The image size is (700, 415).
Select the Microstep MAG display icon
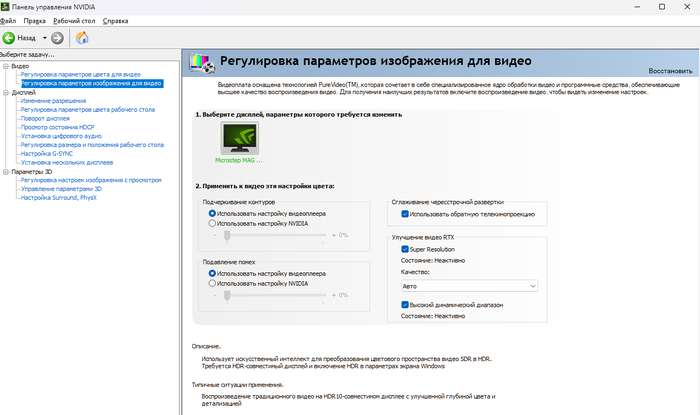point(240,136)
